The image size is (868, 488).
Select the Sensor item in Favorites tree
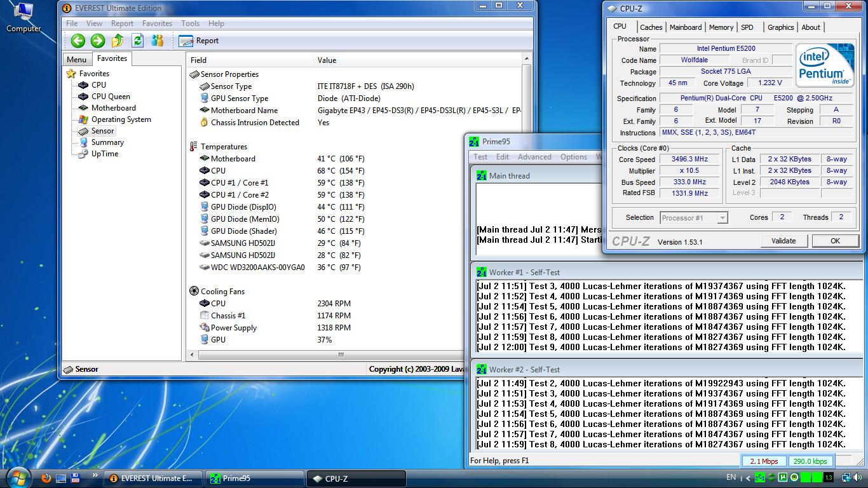tap(102, 131)
